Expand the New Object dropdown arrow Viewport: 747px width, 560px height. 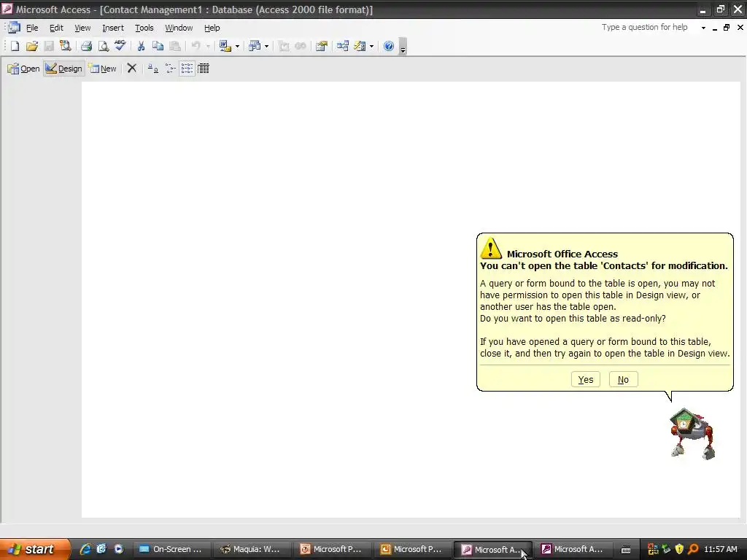point(371,46)
